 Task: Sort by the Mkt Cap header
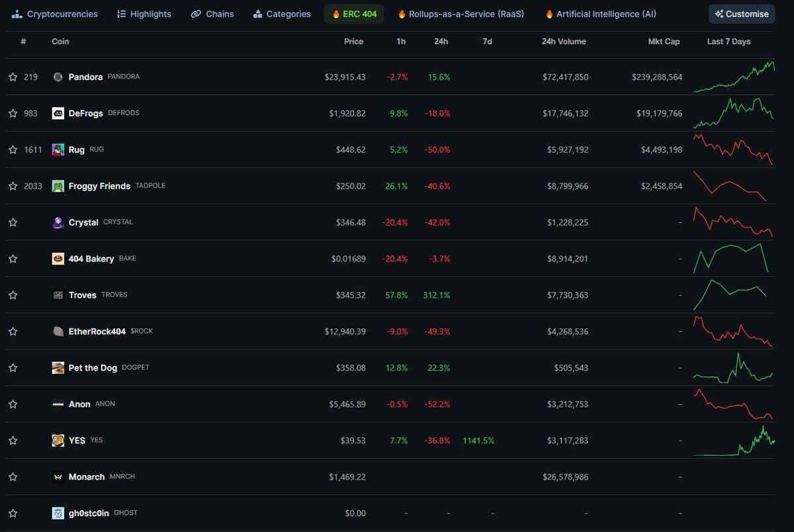click(664, 42)
